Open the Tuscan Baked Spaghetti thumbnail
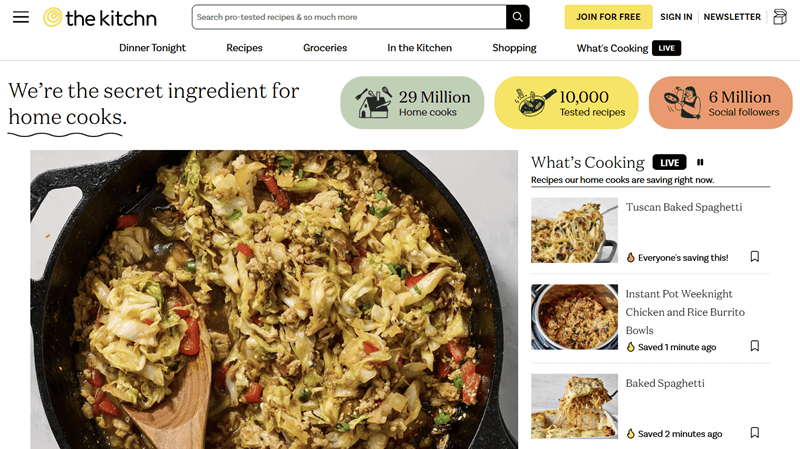This screenshot has height=449, width=800. pos(574,230)
